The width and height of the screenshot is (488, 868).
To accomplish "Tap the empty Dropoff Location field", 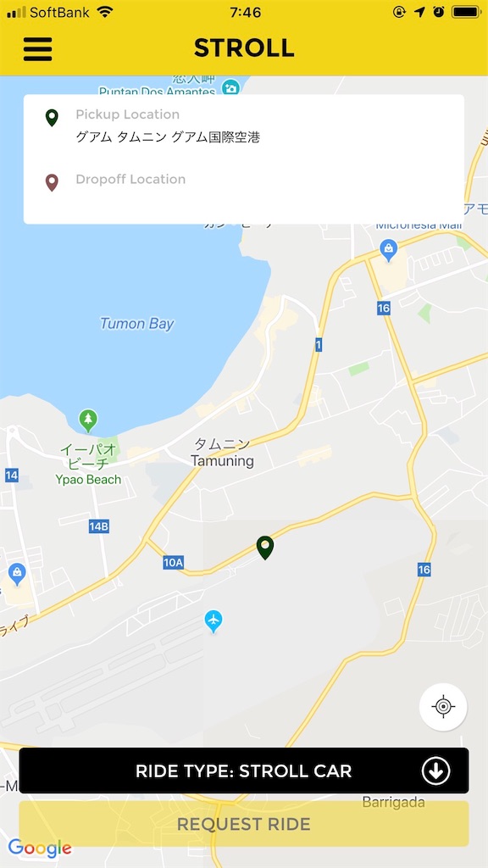I will (243, 192).
